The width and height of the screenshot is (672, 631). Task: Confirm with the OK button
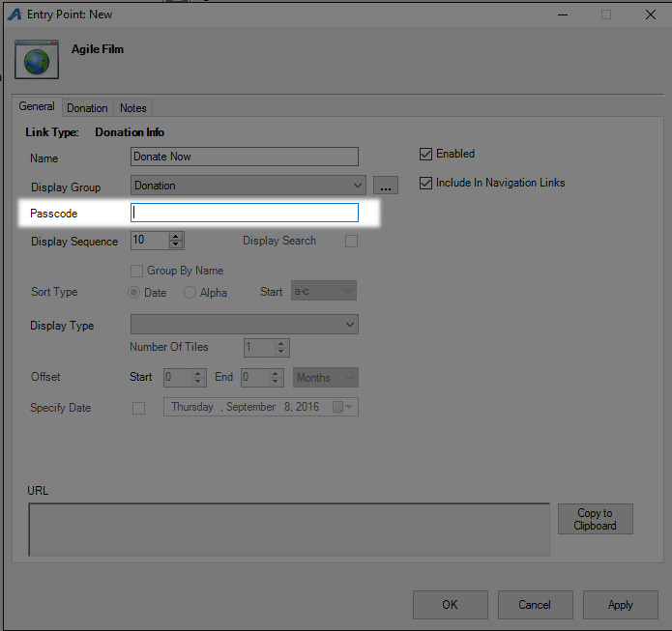[x=450, y=605]
